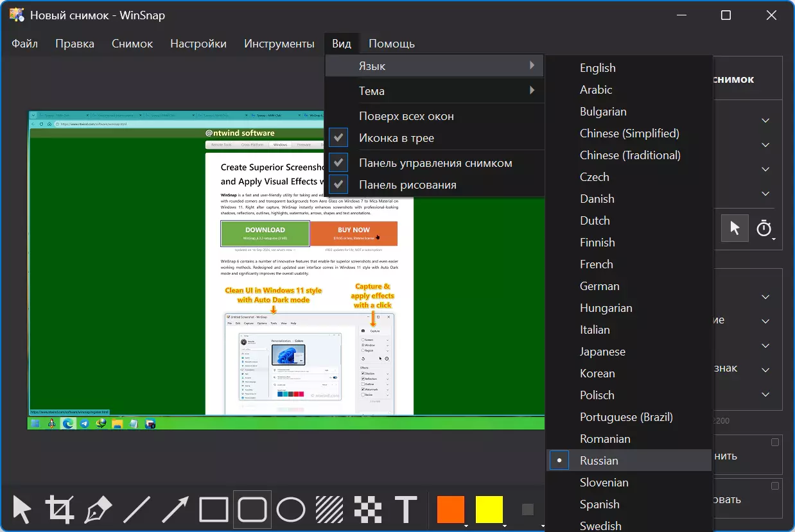The height and width of the screenshot is (532, 795).
Task: Switch language to Czech
Action: pyautogui.click(x=629, y=177)
